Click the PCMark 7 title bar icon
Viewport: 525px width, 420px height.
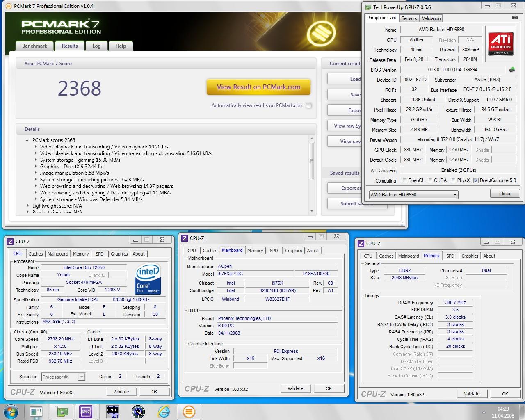tap(9, 6)
